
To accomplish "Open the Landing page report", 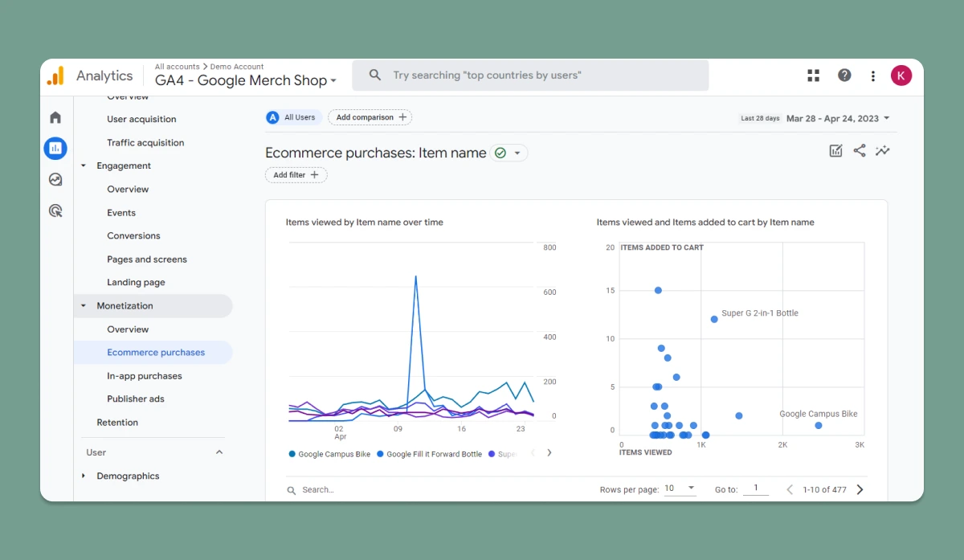I will click(136, 283).
